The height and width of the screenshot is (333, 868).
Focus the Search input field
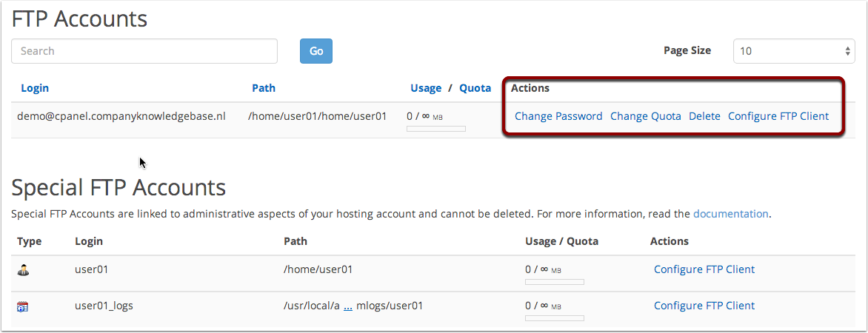click(144, 51)
